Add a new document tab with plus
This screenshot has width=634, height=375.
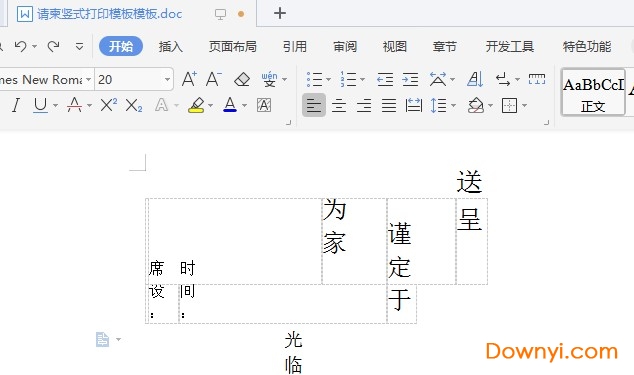280,13
